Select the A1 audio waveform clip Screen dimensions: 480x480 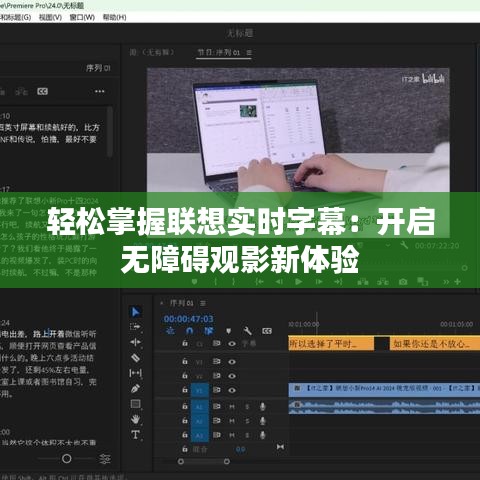click(384, 407)
